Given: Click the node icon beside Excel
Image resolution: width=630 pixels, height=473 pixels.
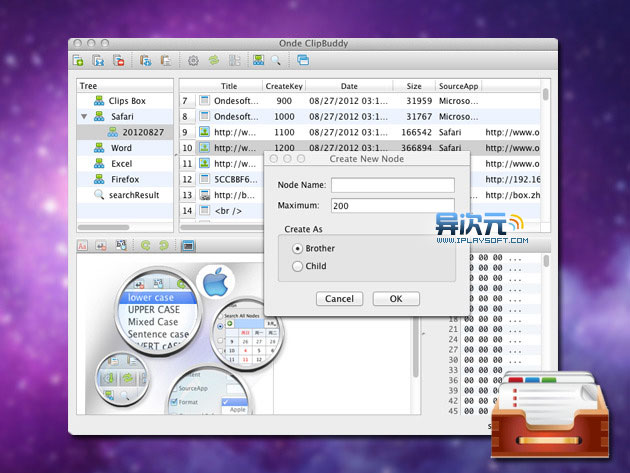Looking at the screenshot, I should point(99,164).
